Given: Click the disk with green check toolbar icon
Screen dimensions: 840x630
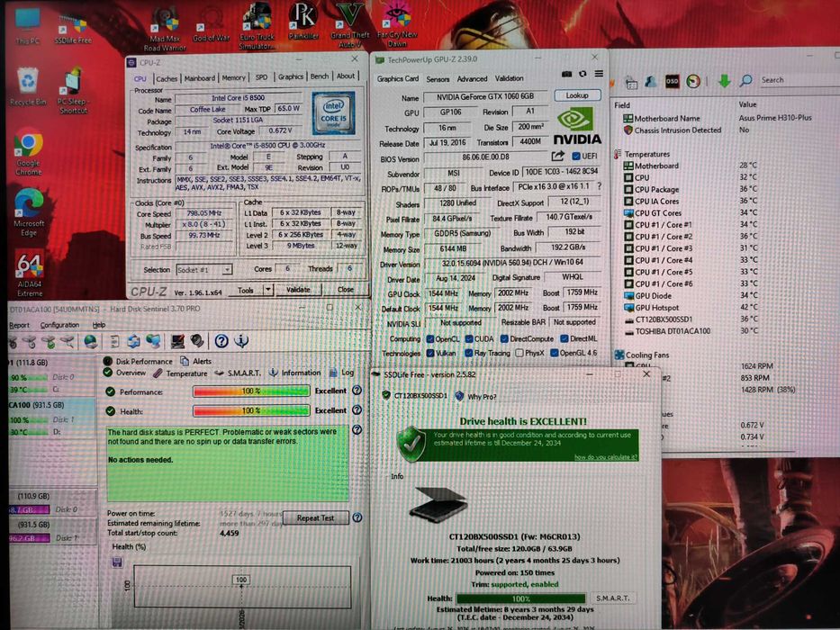Looking at the screenshot, I should coord(49,341).
